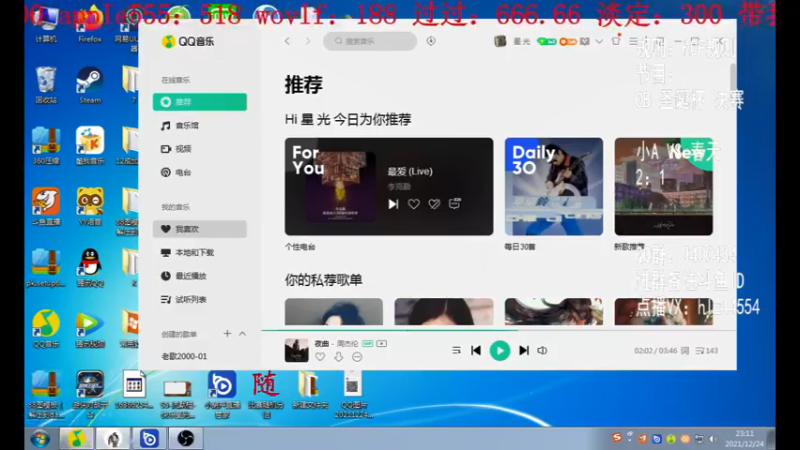Screen dimensions: 800x450
Task: Click the music search box
Action: (x=370, y=41)
